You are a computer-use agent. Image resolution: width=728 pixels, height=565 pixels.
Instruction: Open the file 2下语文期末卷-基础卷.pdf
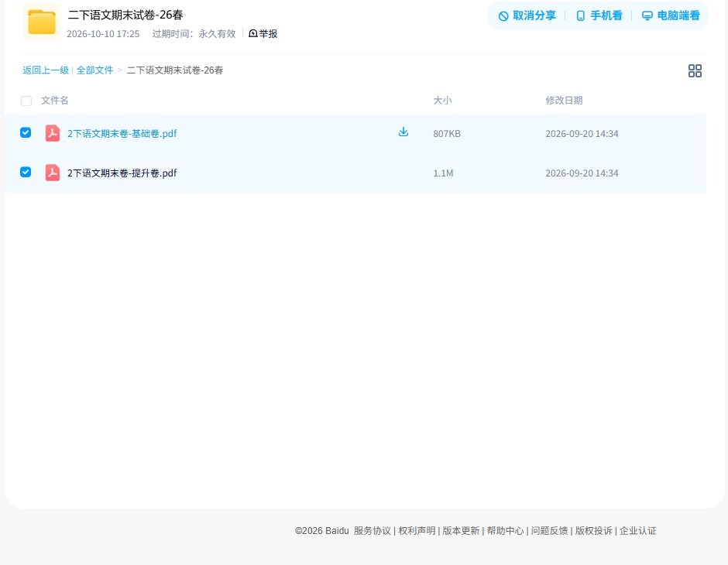(122, 134)
